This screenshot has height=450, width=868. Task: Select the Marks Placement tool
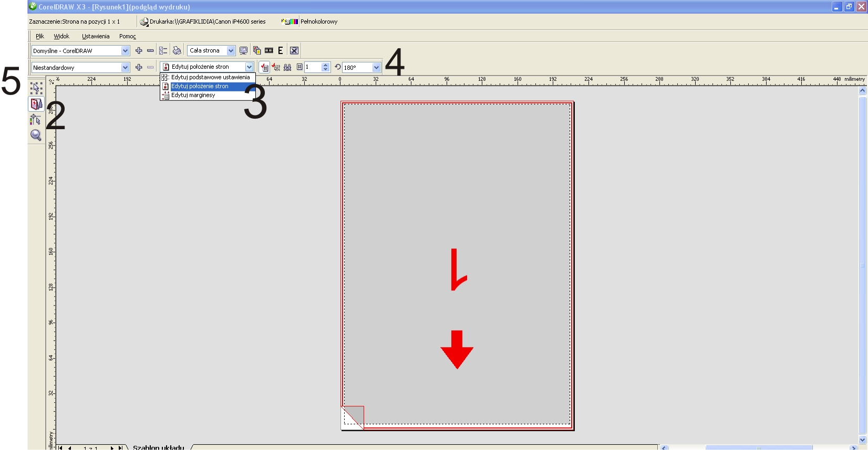tap(36, 120)
